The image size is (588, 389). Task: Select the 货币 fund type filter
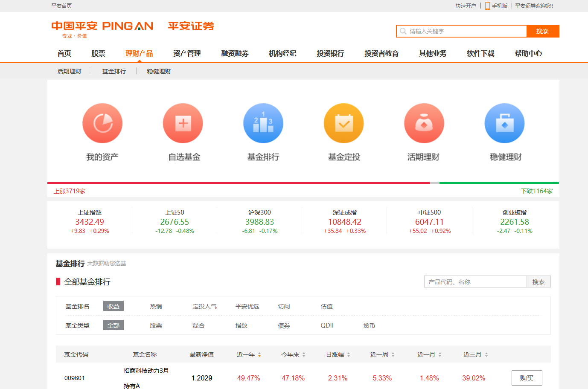point(369,325)
